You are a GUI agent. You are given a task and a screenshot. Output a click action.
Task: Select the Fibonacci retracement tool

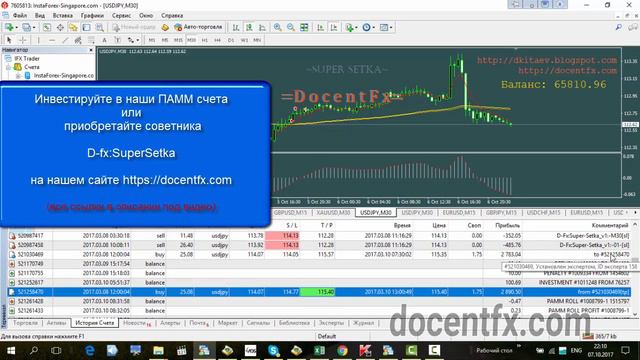tap(91, 40)
